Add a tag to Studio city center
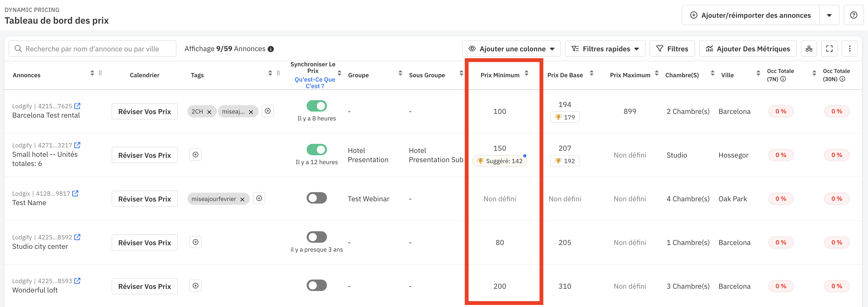This screenshot has height=307, width=868. click(196, 242)
